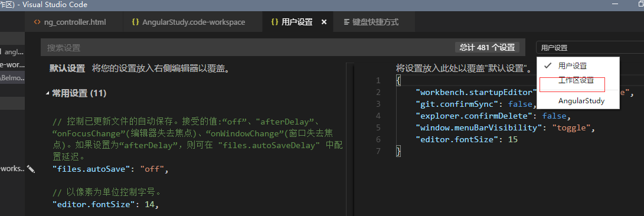Click the vertical scrollbar of default settings pane
Viewport: 644px width, 216px height.
click(x=350, y=140)
